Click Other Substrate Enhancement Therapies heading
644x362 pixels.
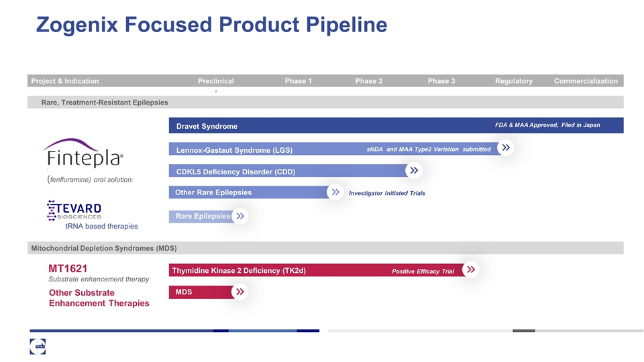pos(99,298)
